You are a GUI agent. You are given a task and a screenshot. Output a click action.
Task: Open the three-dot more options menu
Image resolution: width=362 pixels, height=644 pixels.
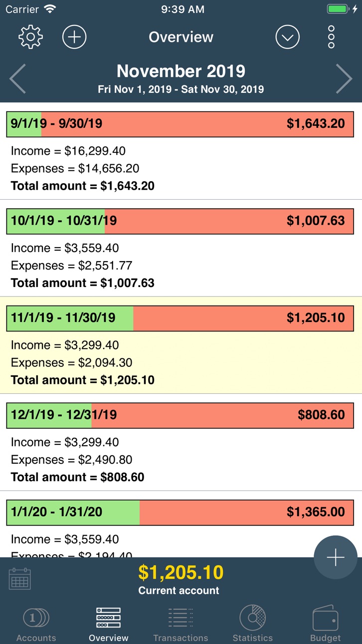[332, 37]
